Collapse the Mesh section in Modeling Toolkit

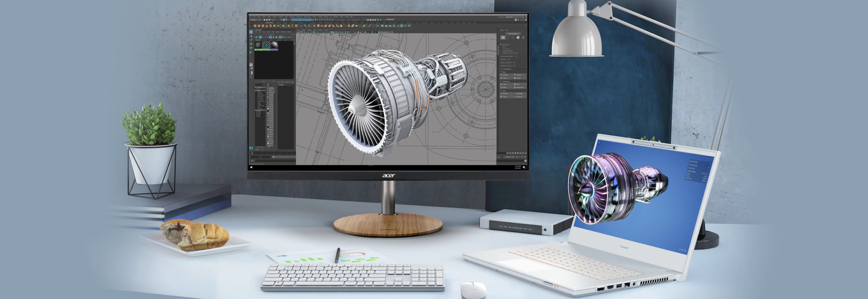point(501,72)
